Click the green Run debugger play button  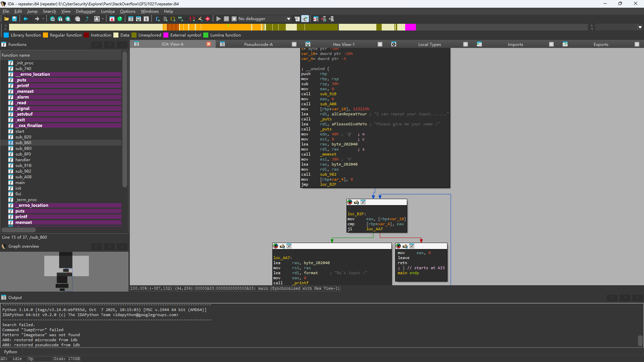pyautogui.click(x=219, y=19)
